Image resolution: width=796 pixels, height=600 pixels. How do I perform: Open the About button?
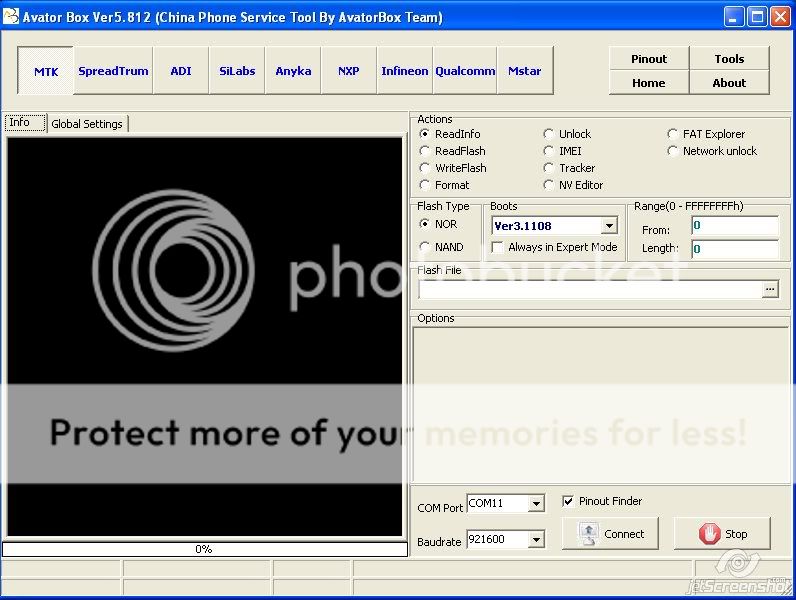point(729,83)
